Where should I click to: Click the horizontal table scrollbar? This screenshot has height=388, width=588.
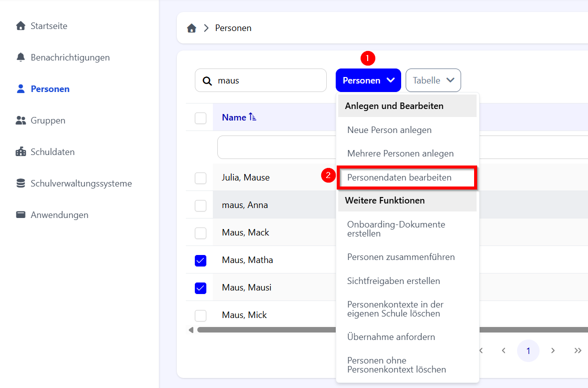tap(265, 330)
